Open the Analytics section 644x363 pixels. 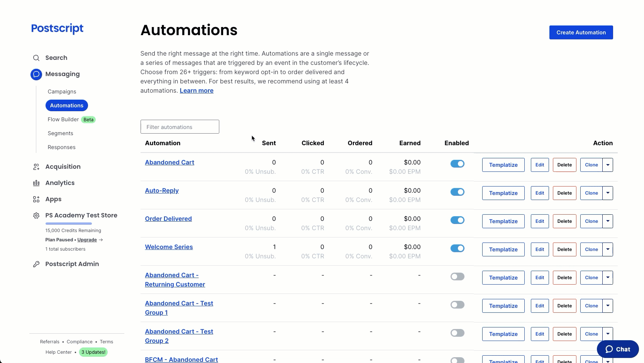[60, 183]
